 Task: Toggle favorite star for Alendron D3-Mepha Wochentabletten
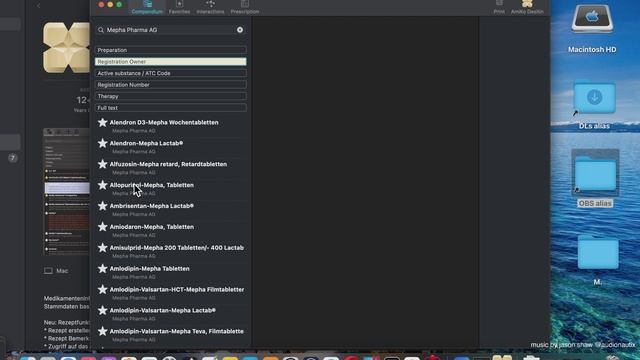point(102,122)
